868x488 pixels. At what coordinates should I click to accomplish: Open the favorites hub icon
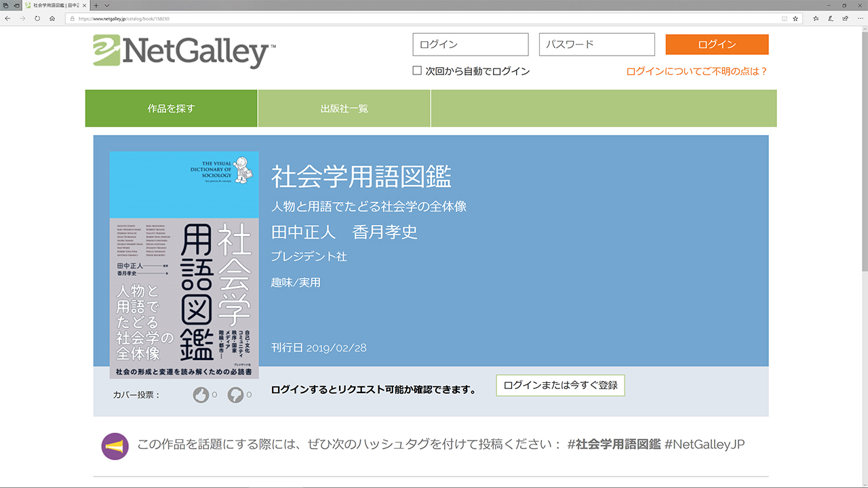click(x=816, y=18)
